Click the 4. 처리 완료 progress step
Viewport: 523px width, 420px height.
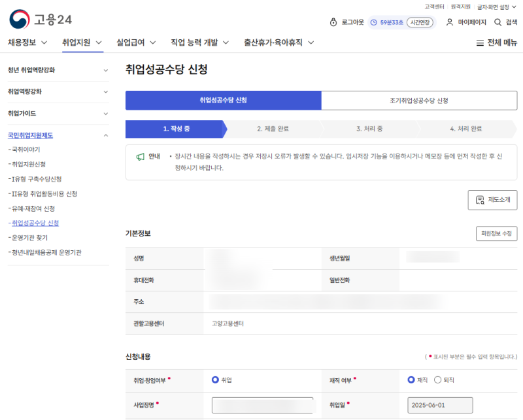[466, 129]
